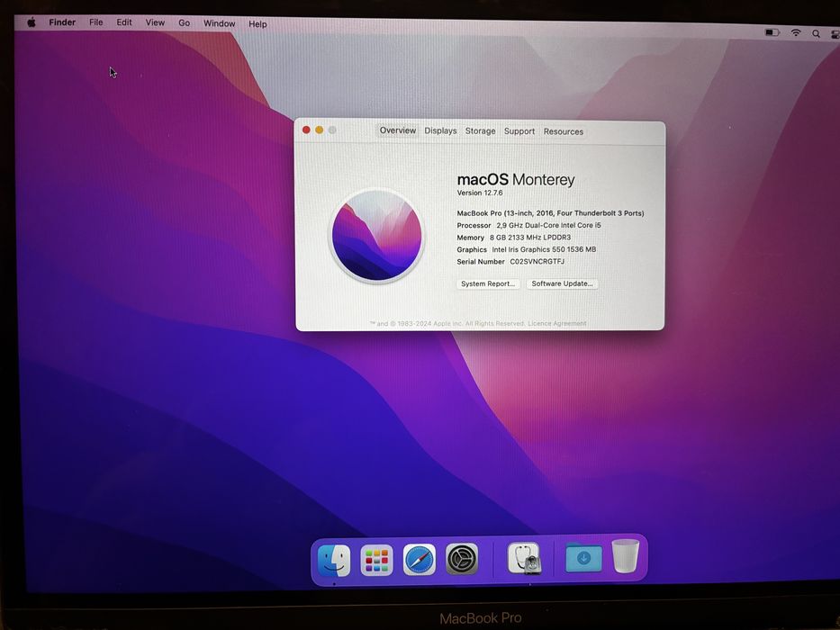Switch to the Displays tab
The height and width of the screenshot is (630, 840).
pyautogui.click(x=440, y=130)
